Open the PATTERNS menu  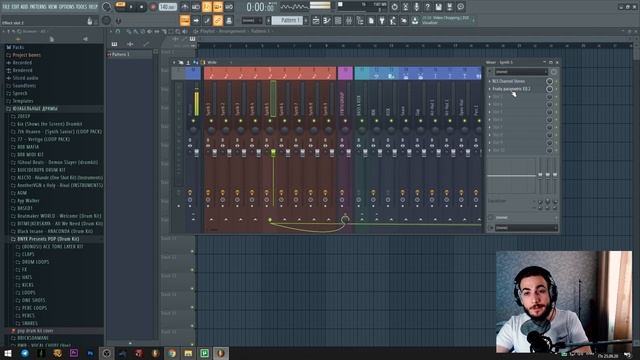[x=38, y=7]
